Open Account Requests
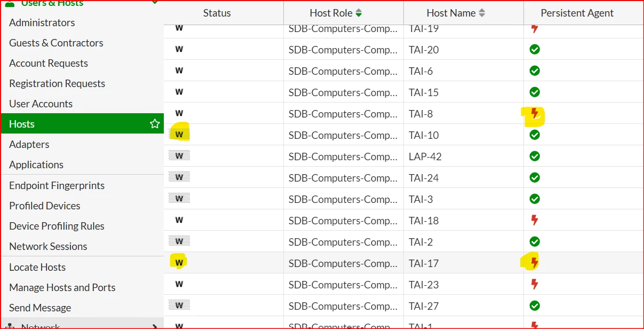644x329 pixels. 49,63
